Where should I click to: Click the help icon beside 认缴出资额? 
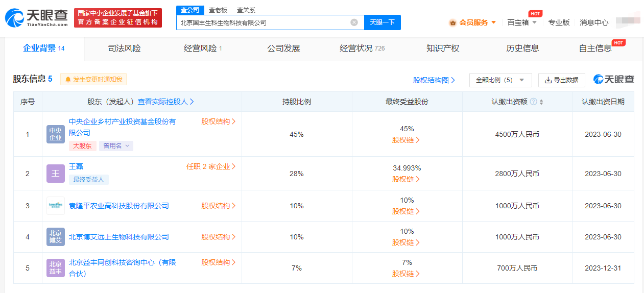pos(533,102)
